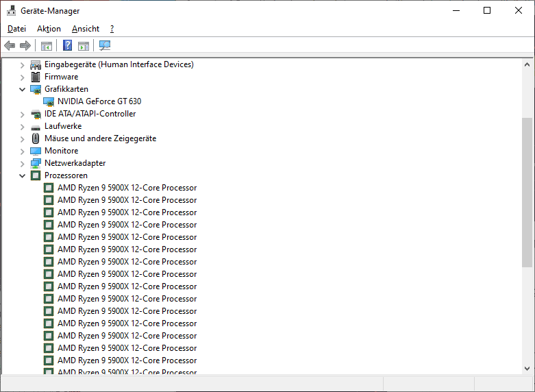Click the Grafikkarten display adapter icon
Screen dimensions: 535x392
[36, 90]
